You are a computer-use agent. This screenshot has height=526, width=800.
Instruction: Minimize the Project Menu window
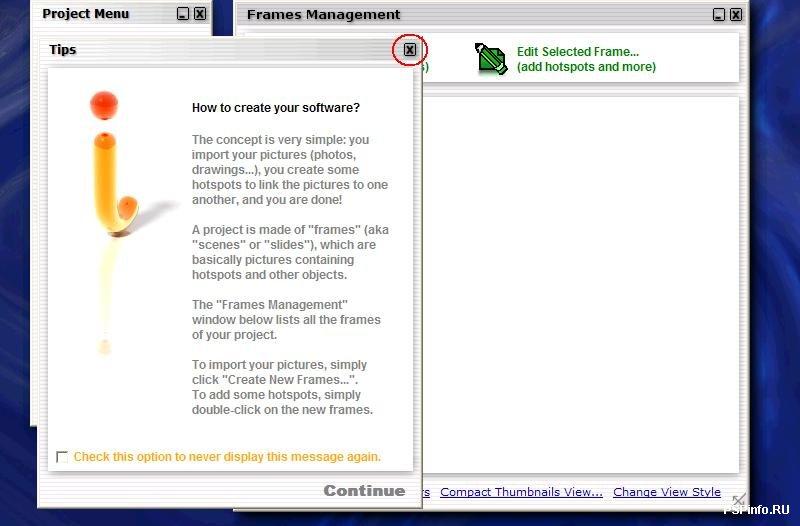click(x=182, y=14)
